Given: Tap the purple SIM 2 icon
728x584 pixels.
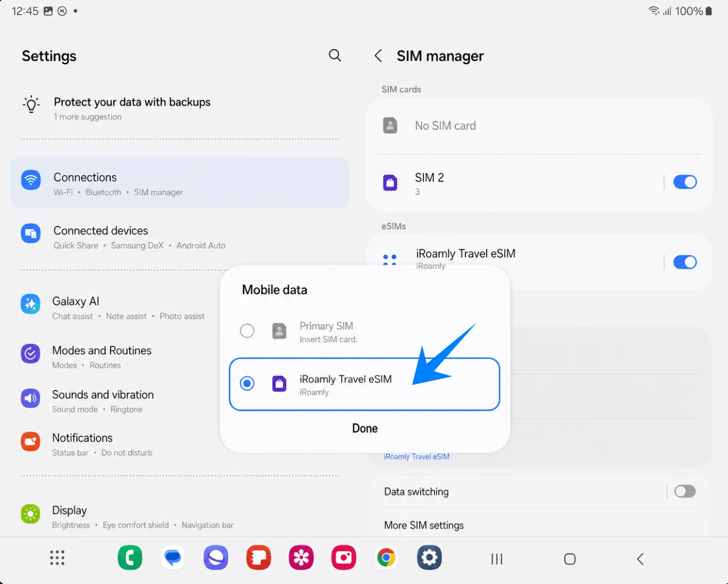Looking at the screenshot, I should point(390,182).
